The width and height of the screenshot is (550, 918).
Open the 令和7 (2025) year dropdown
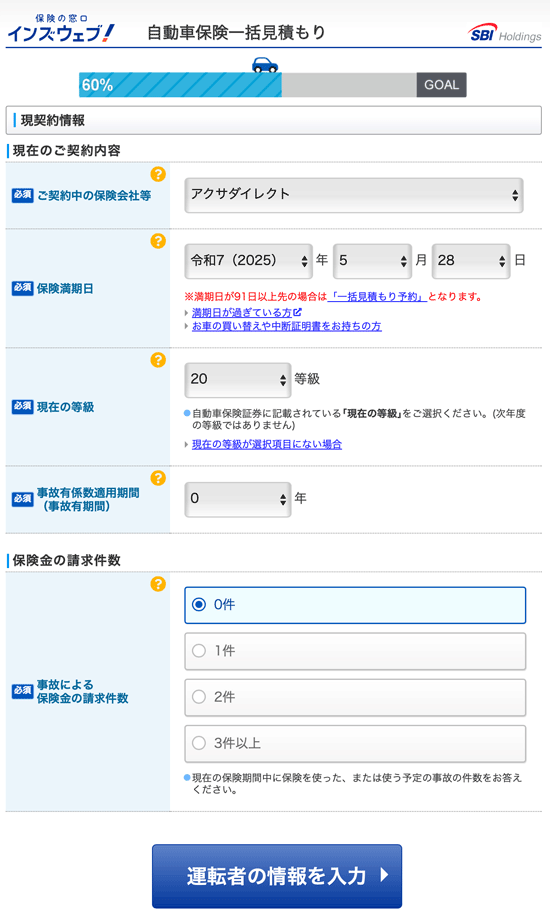[248, 261]
